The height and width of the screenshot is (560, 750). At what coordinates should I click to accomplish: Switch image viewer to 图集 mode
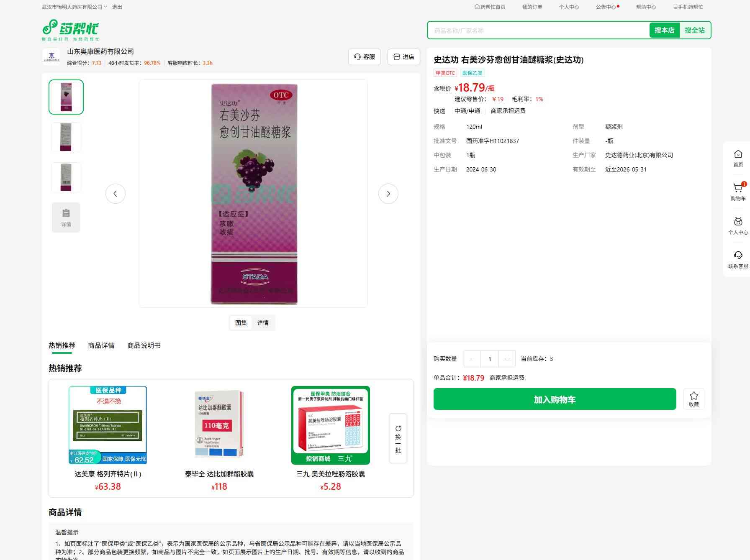click(x=241, y=323)
